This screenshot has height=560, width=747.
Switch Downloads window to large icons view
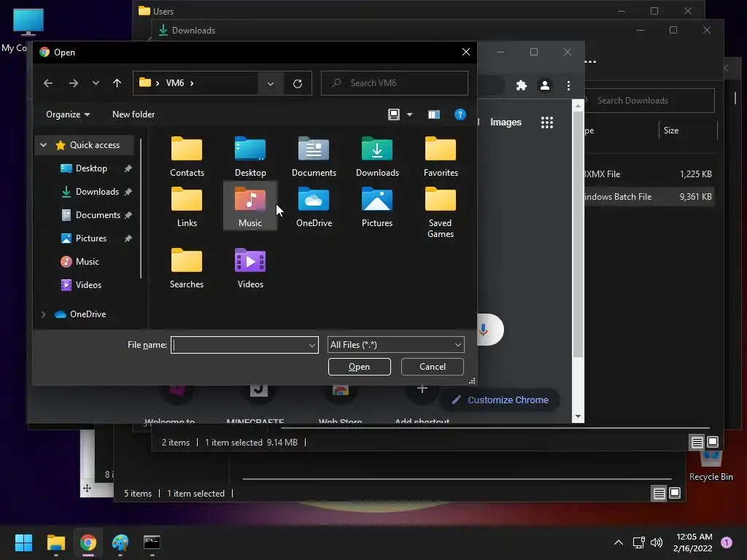(x=713, y=443)
